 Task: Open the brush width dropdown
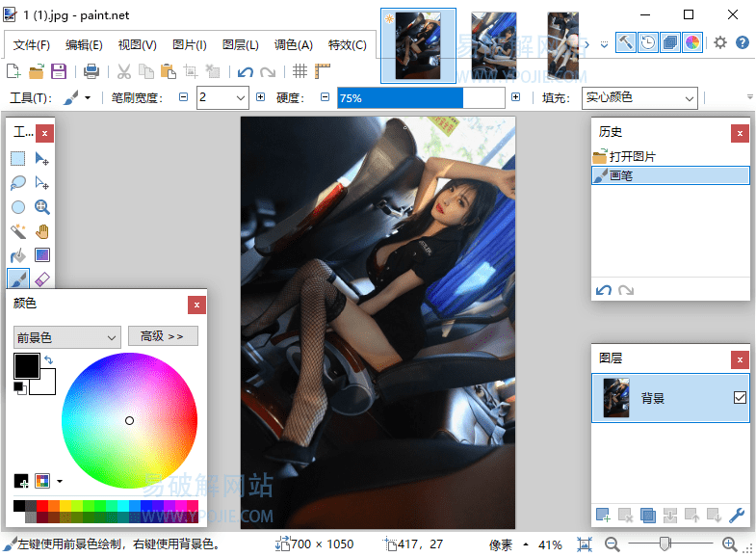(x=240, y=98)
